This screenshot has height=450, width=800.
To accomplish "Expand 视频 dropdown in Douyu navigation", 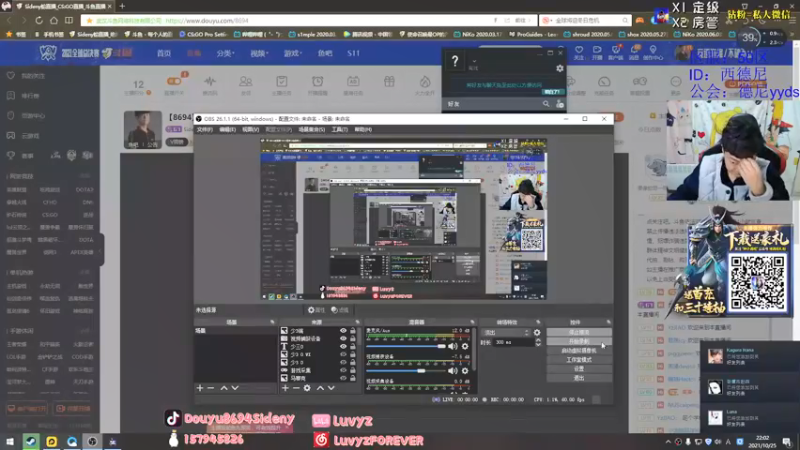I will (259, 53).
